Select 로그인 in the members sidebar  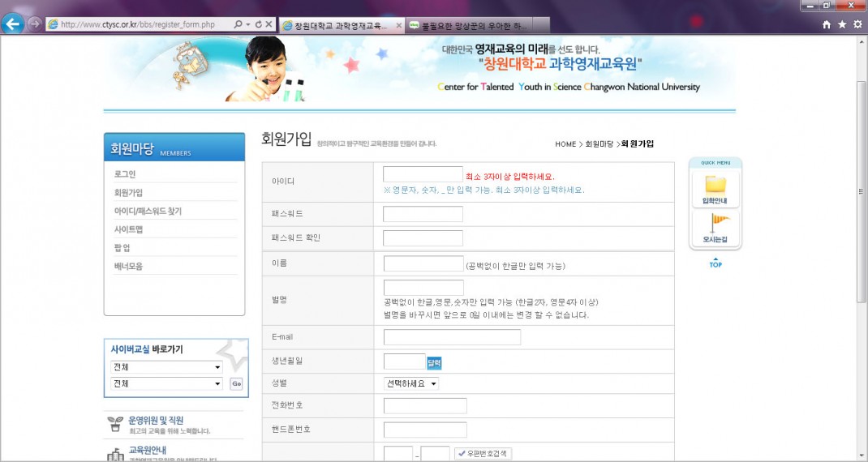pos(125,174)
